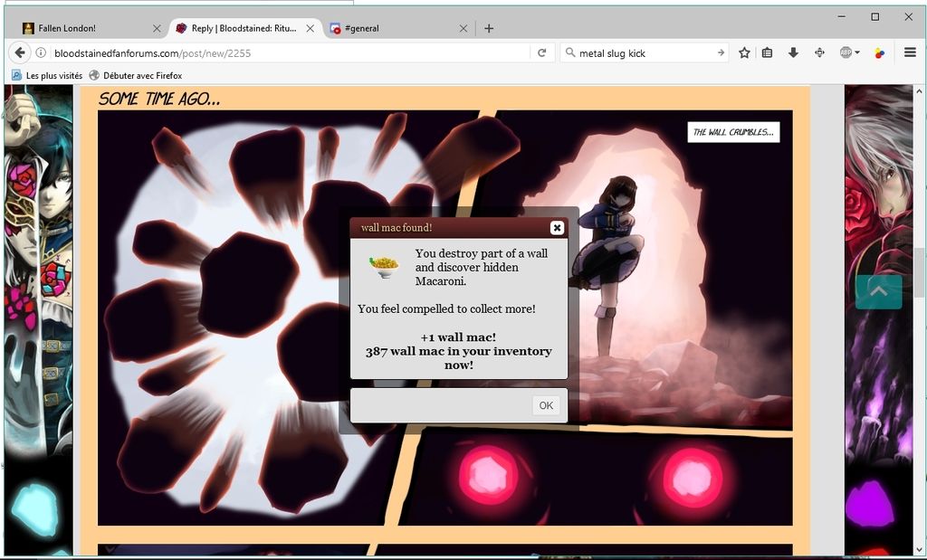Reload the page with the refresh icon

(x=541, y=52)
